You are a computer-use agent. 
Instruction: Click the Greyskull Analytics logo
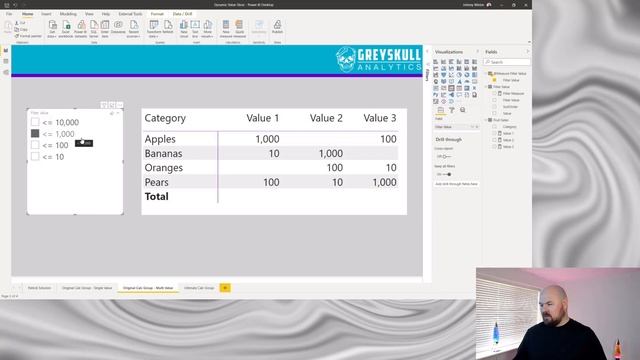tap(378, 60)
